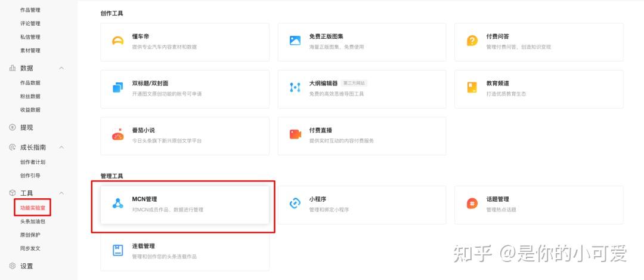The height and width of the screenshot is (280, 644).
Task: Click text 对MCN成员作品、数据进行管理
Action: pyautogui.click(x=168, y=210)
